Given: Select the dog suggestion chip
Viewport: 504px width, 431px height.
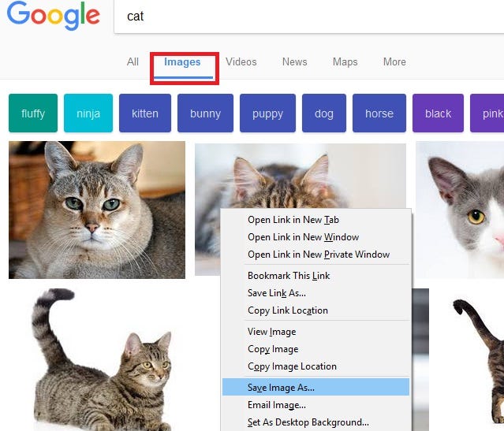Looking at the screenshot, I should click(324, 113).
